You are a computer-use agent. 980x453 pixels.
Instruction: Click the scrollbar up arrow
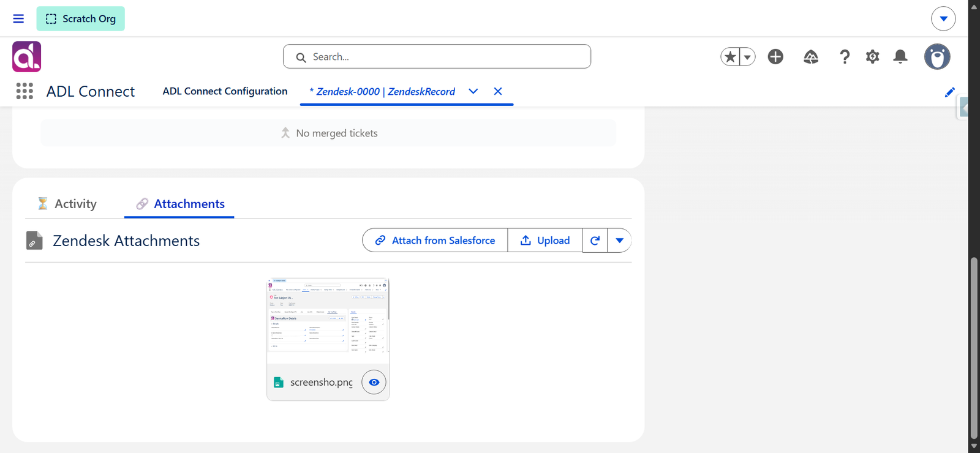coord(974,6)
